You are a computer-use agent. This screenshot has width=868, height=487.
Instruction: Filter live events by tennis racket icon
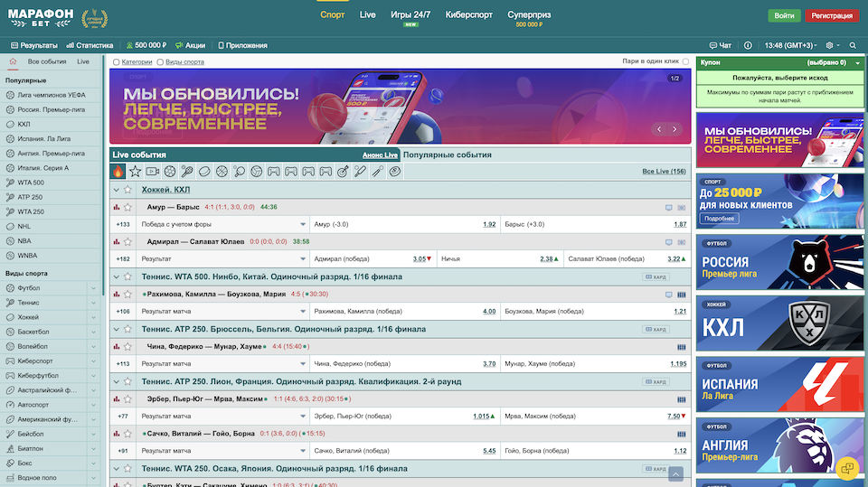pos(187,172)
